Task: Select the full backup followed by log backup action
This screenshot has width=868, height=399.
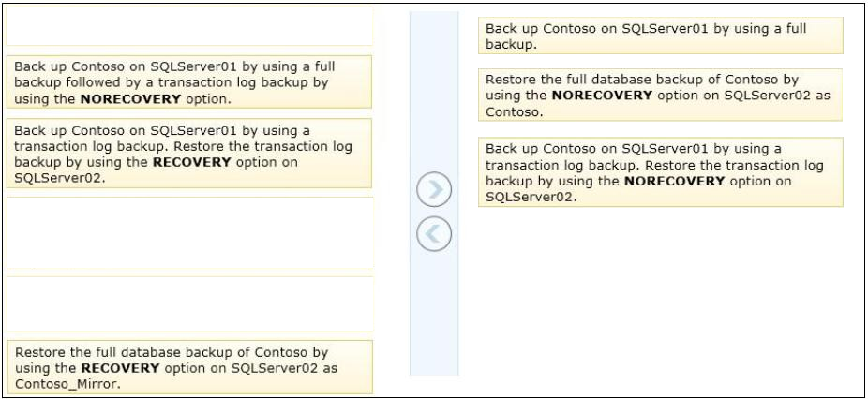Action: point(188,81)
